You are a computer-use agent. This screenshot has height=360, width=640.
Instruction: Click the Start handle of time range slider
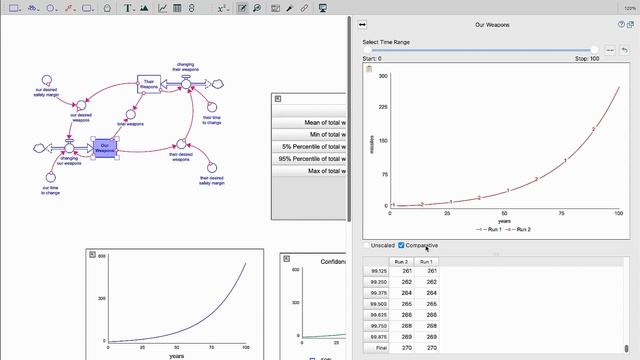point(368,50)
